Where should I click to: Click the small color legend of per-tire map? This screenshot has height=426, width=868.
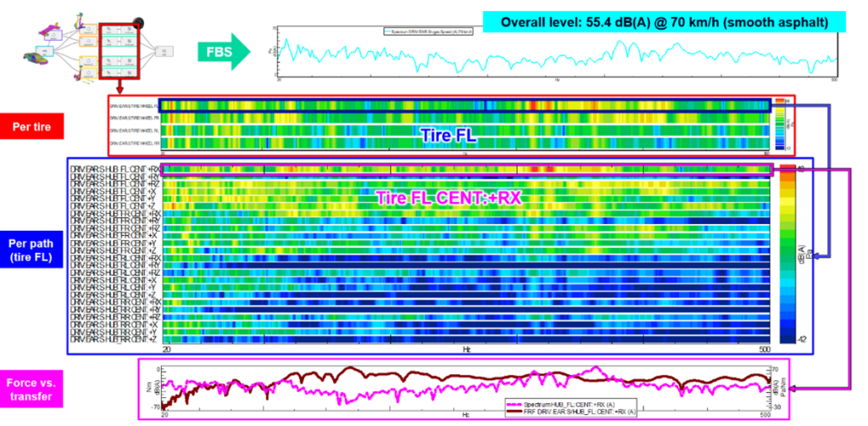click(780, 126)
